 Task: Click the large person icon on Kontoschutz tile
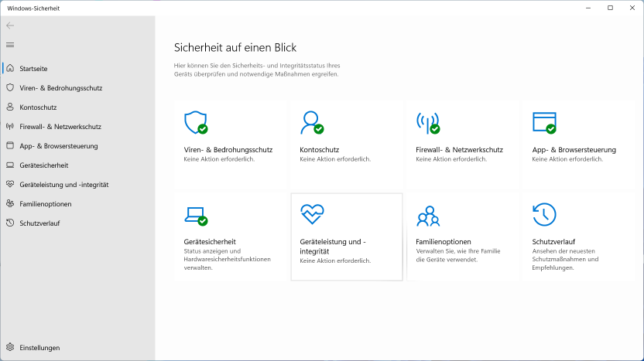tap(312, 122)
